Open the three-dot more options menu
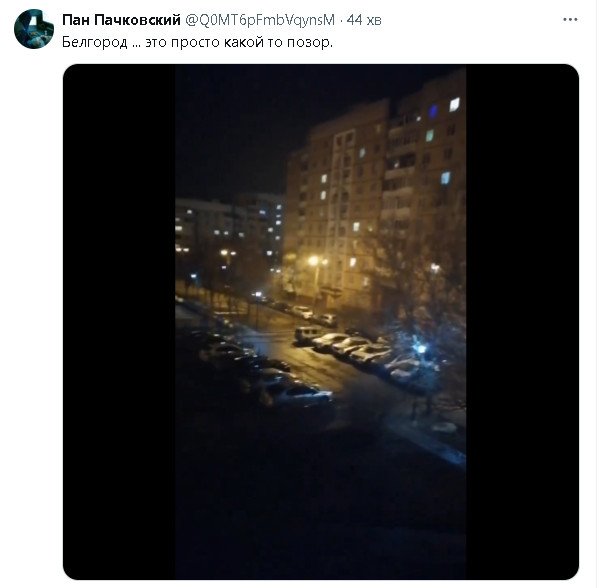This screenshot has width=606, height=588. tap(570, 20)
